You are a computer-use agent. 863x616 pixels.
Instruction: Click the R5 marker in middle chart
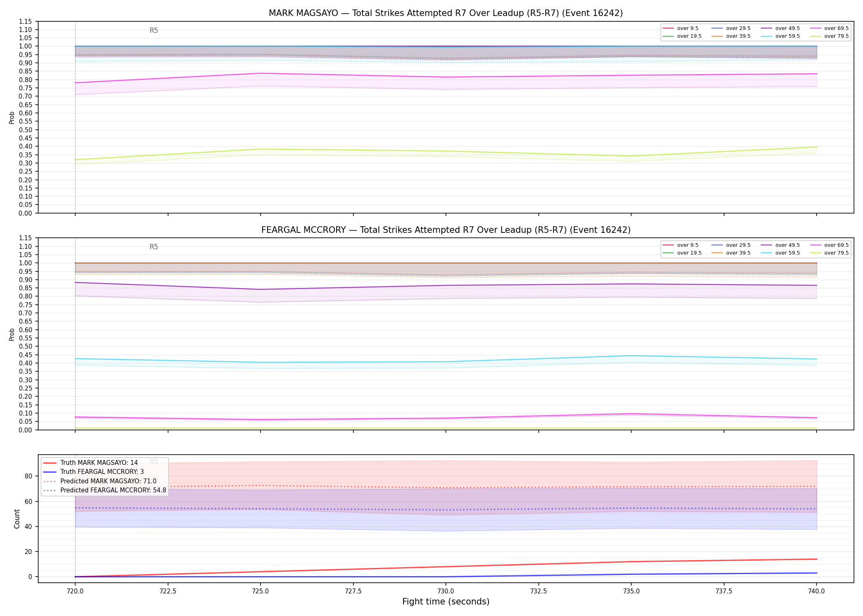click(154, 247)
